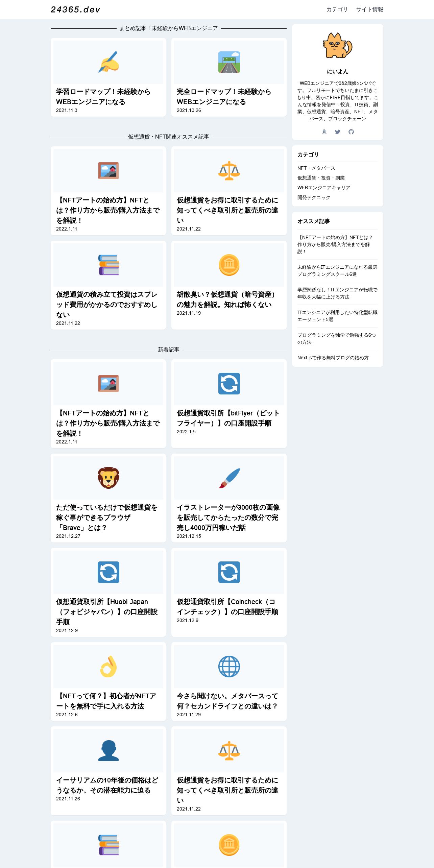Select NFT・メタバース category
434x868 pixels.
(316, 168)
